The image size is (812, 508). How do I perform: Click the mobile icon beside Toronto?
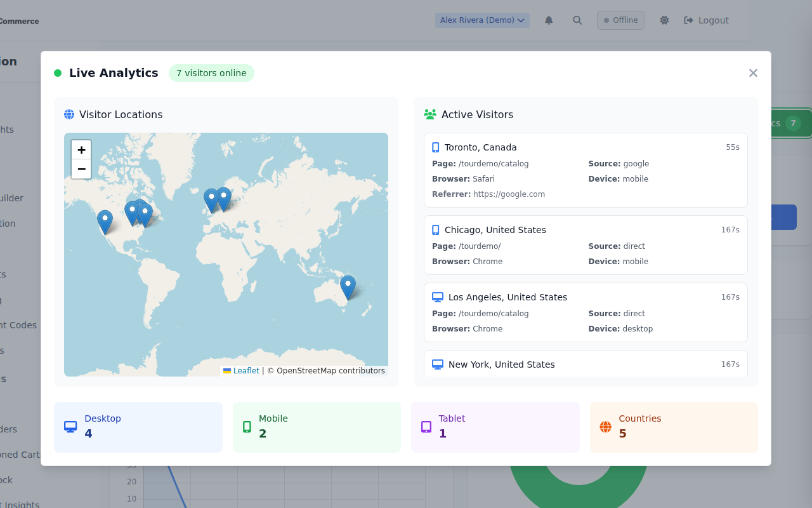click(435, 147)
